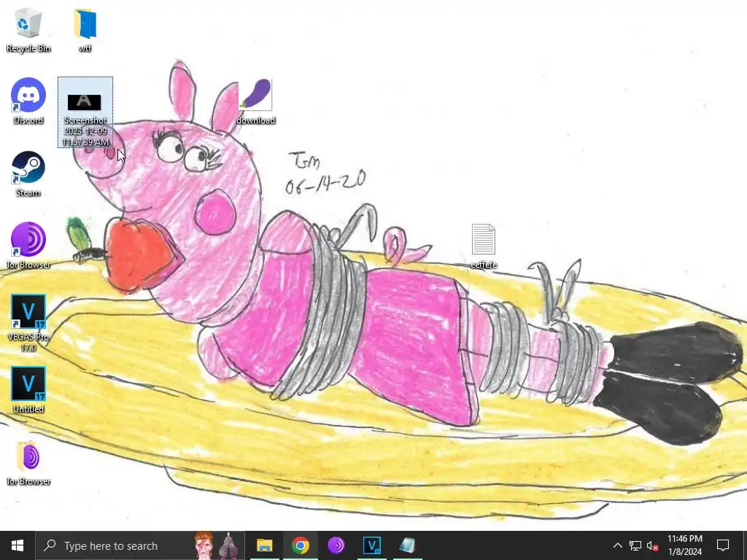Open File Explorer from the taskbar
Viewport: 747px width, 560px height.
click(264, 545)
